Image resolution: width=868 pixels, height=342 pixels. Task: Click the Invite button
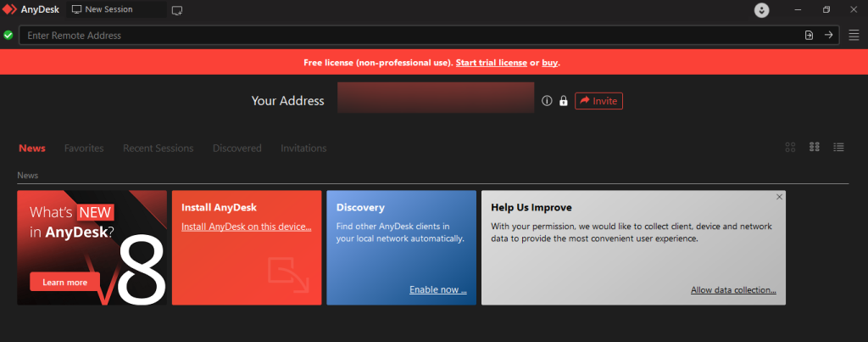tap(599, 101)
